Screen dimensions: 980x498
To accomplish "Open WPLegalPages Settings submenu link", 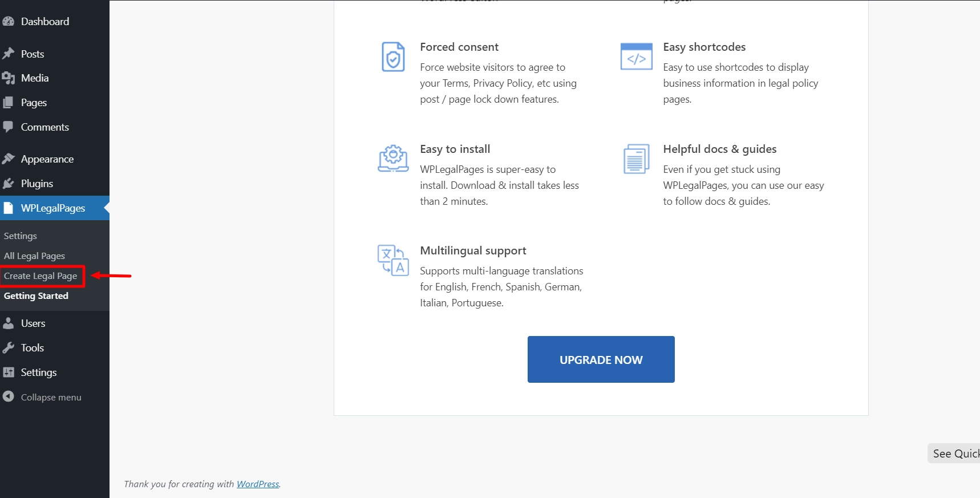I will (21, 236).
